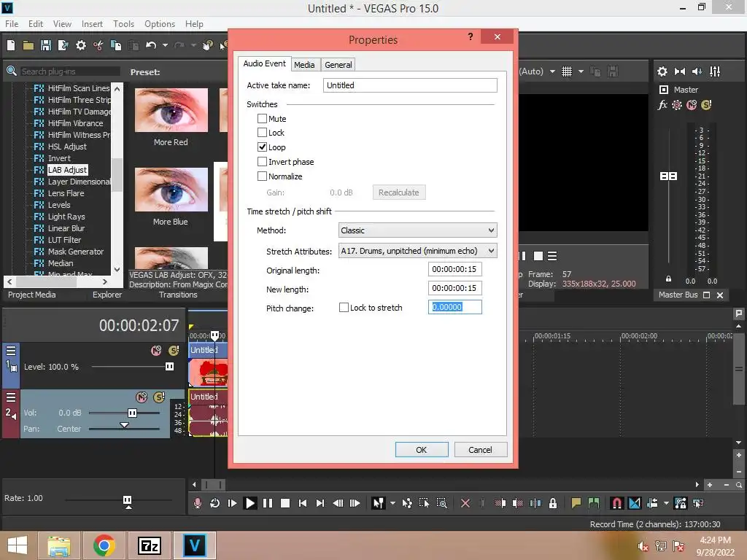Open a project with the folder icon
The width and height of the screenshot is (747, 560).
[x=28, y=45]
